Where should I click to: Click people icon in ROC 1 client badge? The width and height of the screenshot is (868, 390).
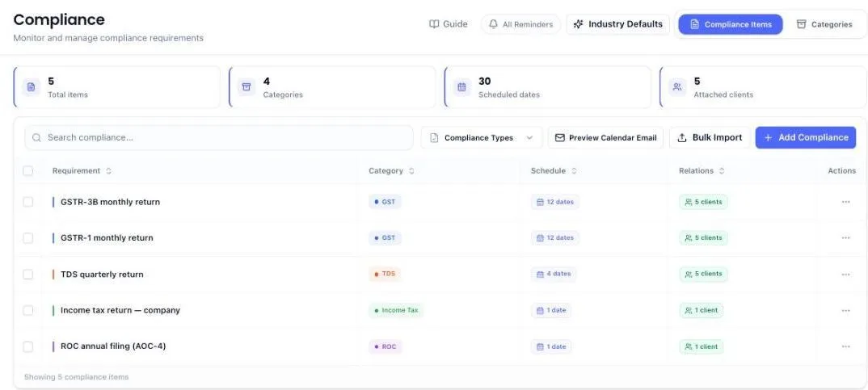coord(689,347)
